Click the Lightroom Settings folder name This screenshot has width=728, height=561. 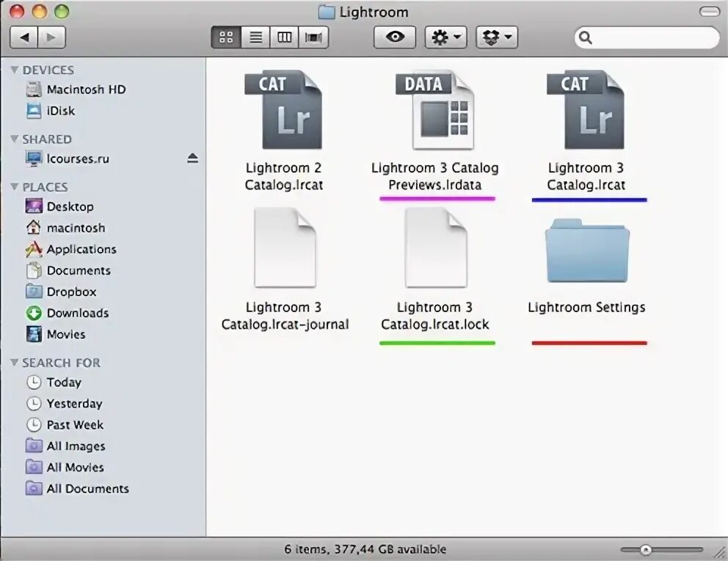coord(587,308)
